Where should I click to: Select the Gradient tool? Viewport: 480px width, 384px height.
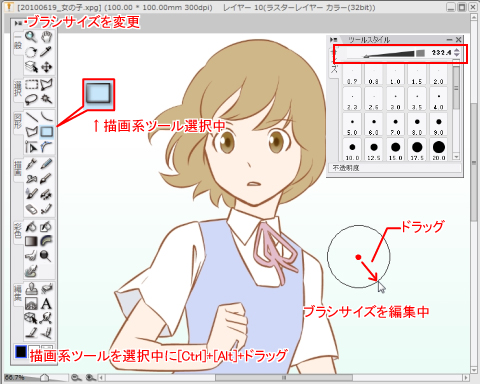(x=31, y=241)
